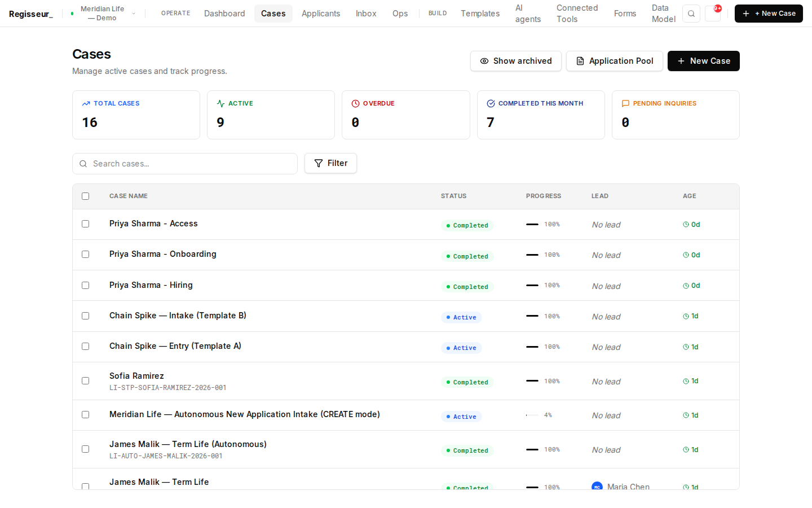Check the James Malik Term Life (Autonomous) row
Image resolution: width=812 pixels, height=508 pixels.
click(86, 449)
